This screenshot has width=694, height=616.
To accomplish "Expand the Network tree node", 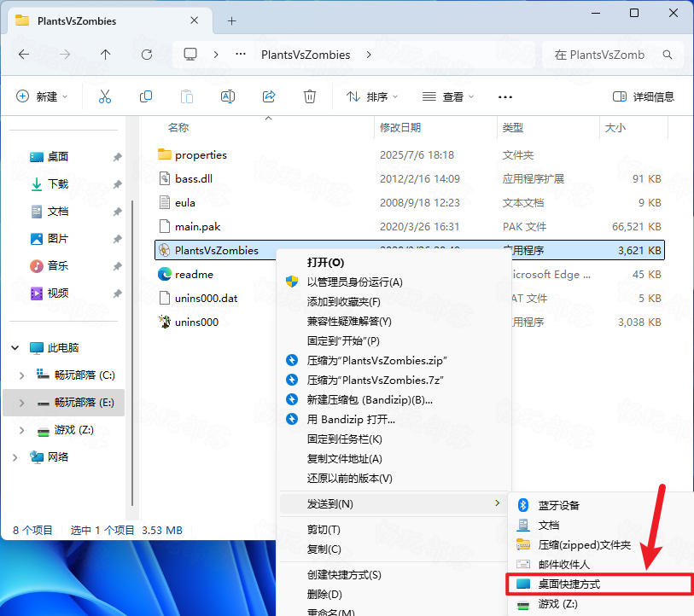I will [15, 457].
